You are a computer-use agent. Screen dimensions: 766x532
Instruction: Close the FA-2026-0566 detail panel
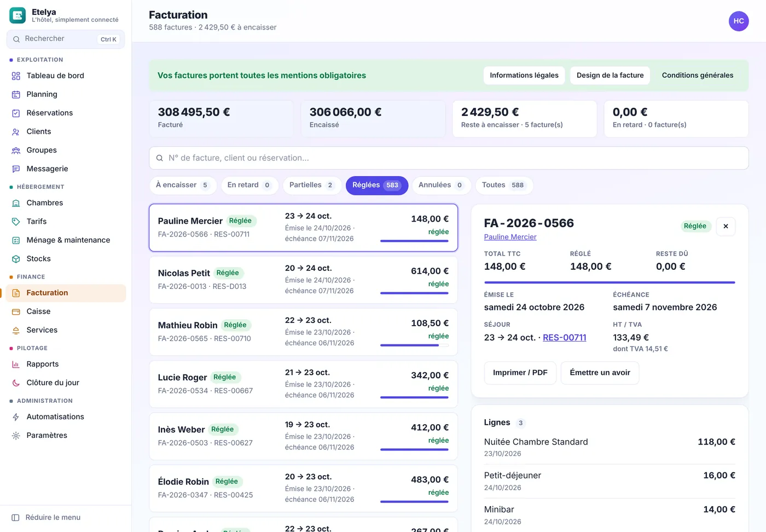(x=726, y=226)
